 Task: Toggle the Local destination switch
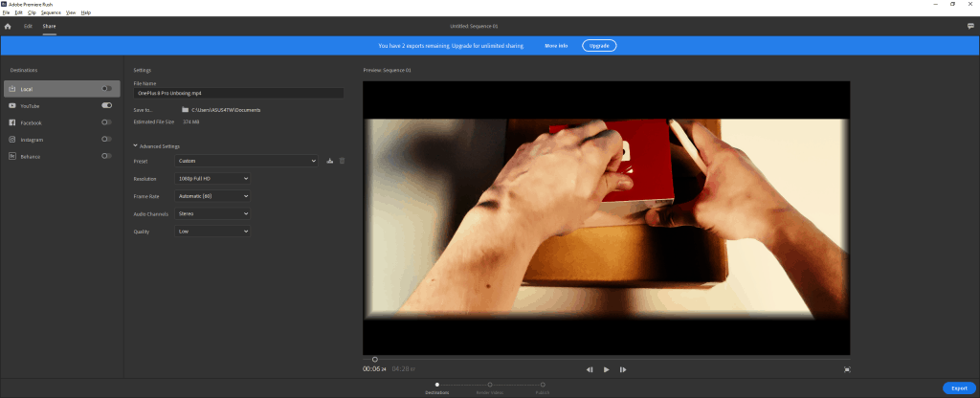coord(107,89)
